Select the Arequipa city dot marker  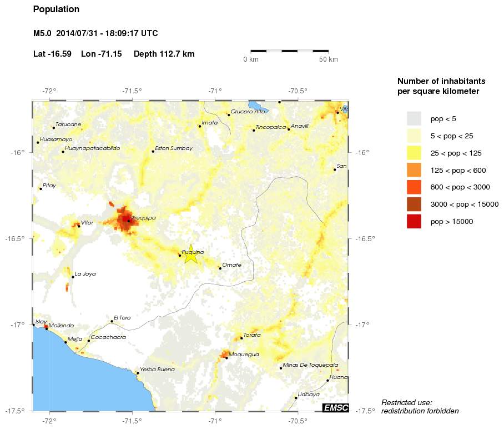(x=129, y=221)
